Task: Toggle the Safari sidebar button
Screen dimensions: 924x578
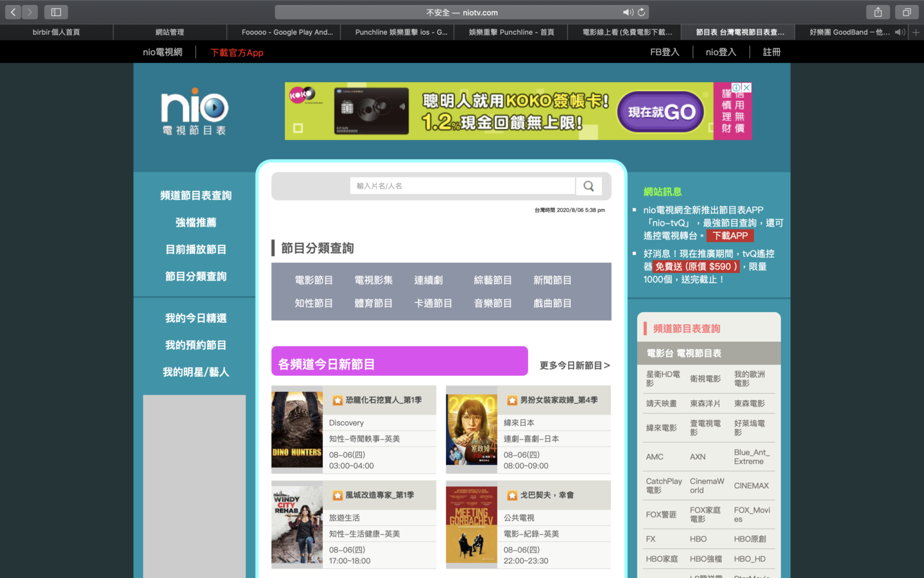Action: coord(56,12)
